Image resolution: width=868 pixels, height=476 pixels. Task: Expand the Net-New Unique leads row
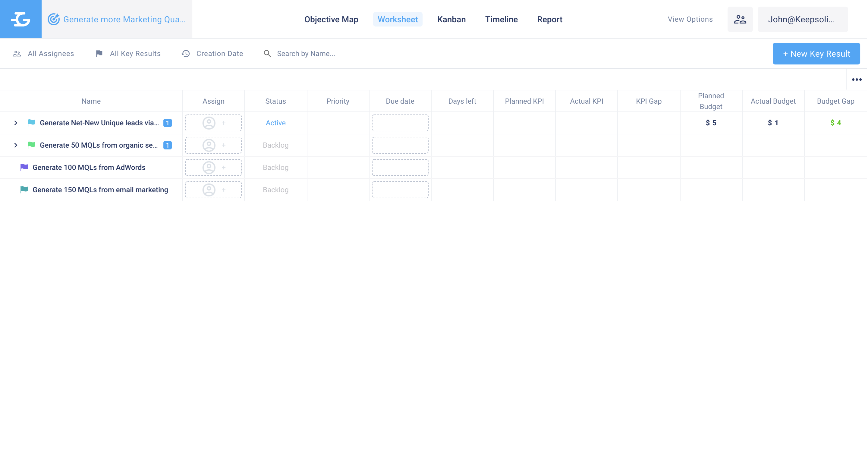[15, 123]
